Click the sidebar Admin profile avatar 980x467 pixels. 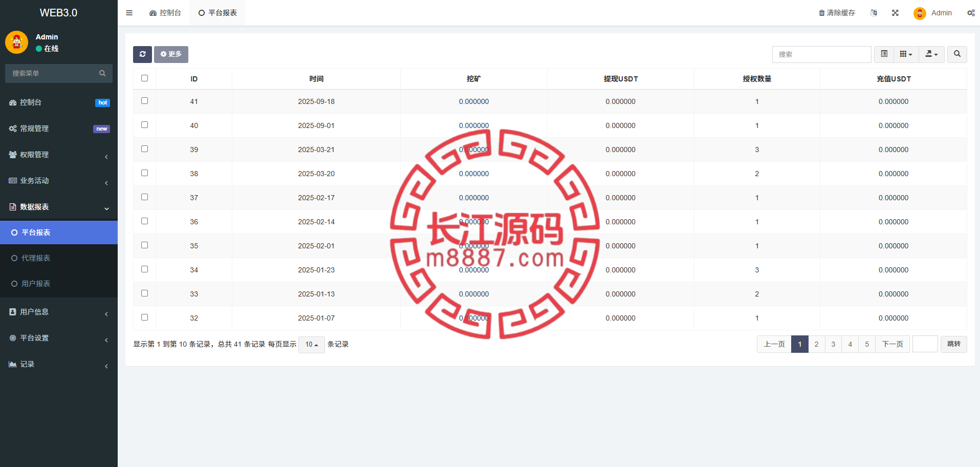coord(17,43)
